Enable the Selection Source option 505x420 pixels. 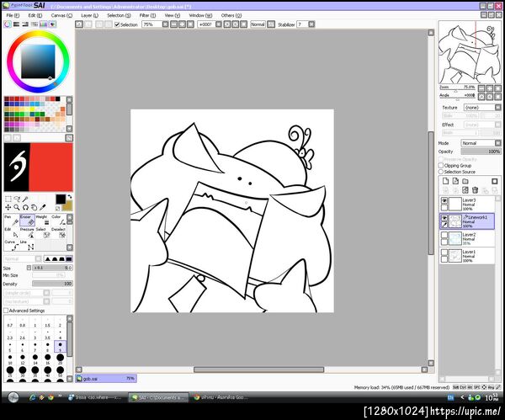(x=441, y=172)
